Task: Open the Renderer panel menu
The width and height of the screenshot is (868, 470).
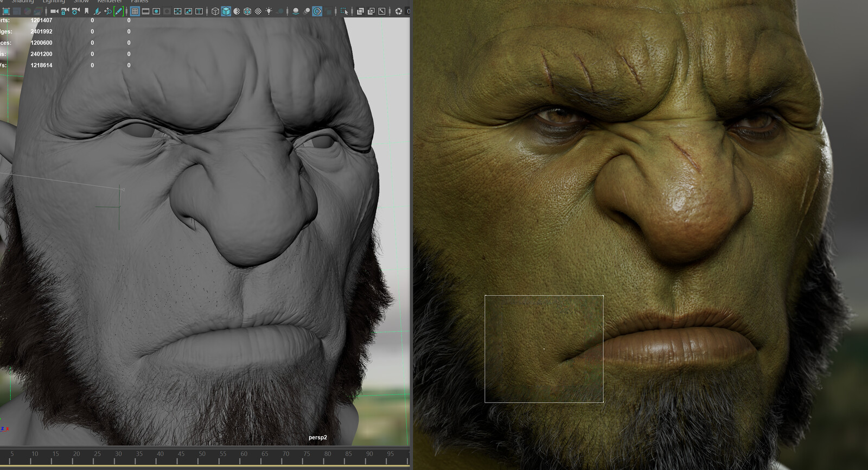Action: coord(110,2)
